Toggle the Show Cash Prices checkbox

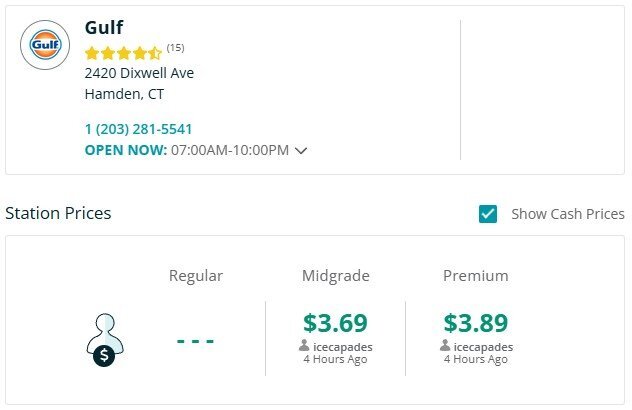point(488,214)
